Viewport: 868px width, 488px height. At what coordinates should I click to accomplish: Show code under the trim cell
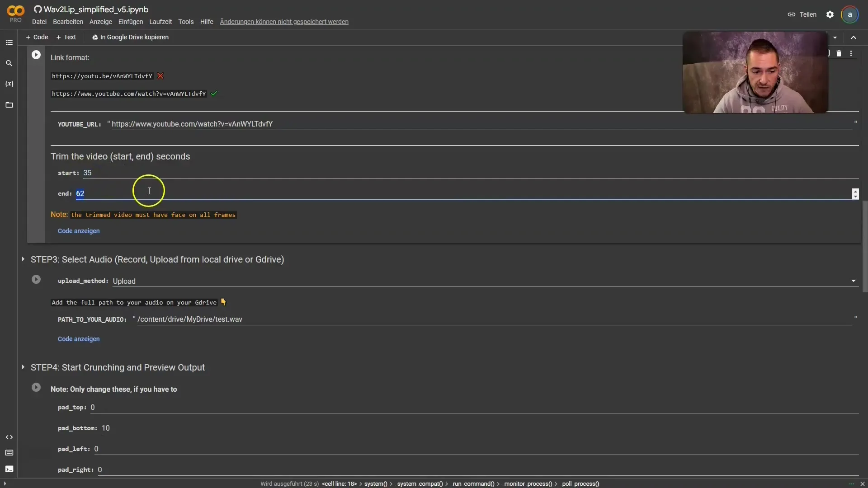point(79,231)
